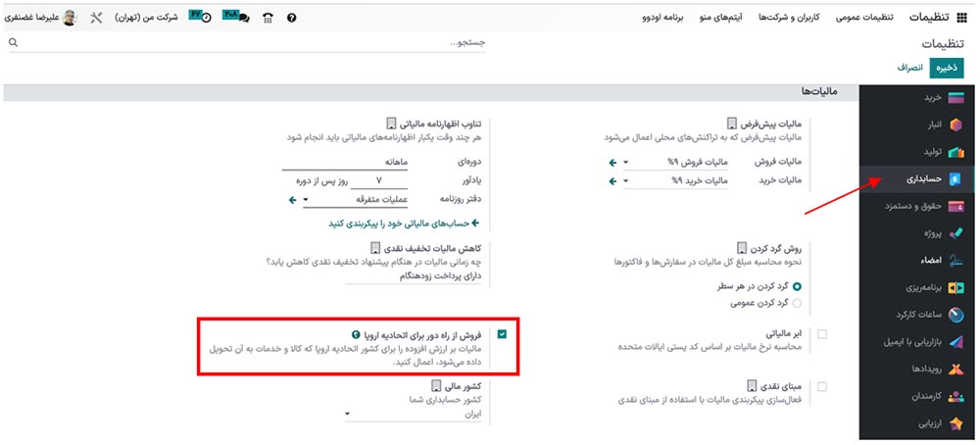This screenshot has width=980, height=445.
Task: Open the آیتم‌های منو menu
Action: [x=721, y=18]
